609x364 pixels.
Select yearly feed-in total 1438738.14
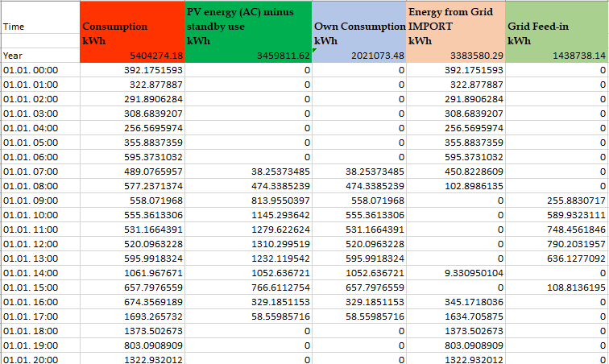(557, 56)
